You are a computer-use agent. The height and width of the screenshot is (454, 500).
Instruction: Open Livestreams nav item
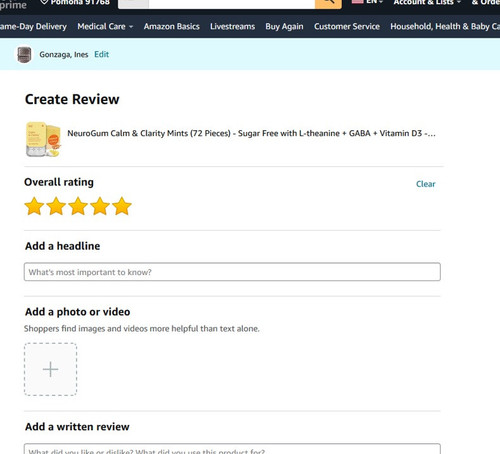[232, 27]
